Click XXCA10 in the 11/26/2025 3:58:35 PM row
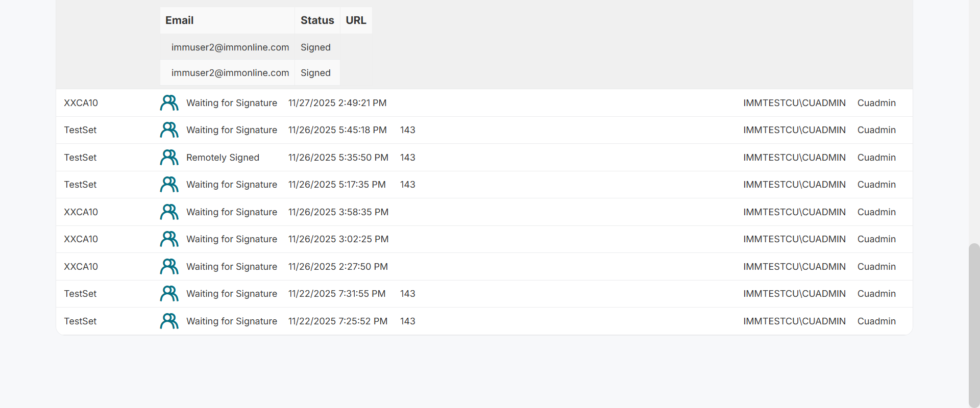Viewport: 980px width, 408px height. click(x=81, y=212)
